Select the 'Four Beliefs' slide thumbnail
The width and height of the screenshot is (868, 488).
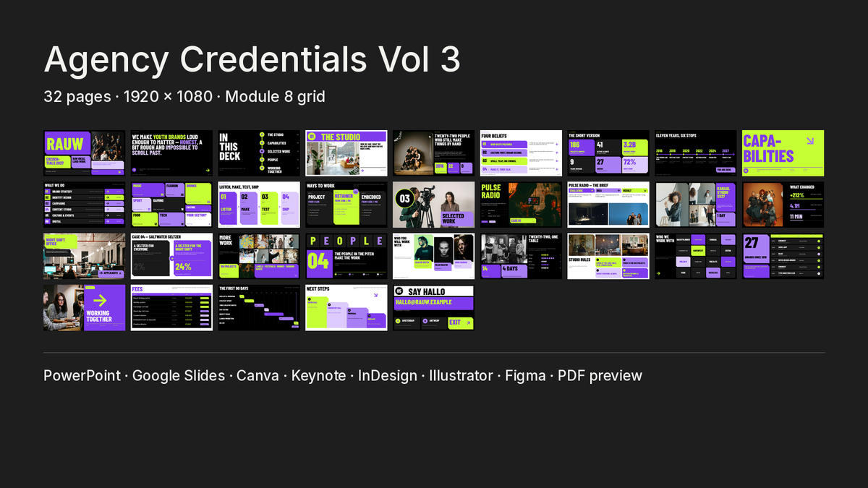click(x=521, y=153)
